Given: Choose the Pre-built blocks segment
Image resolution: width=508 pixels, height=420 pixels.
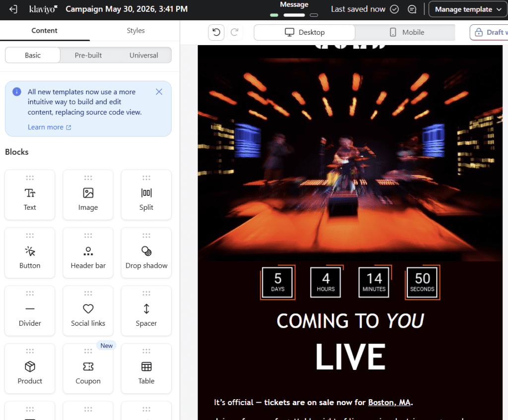Looking at the screenshot, I should 88,56.
